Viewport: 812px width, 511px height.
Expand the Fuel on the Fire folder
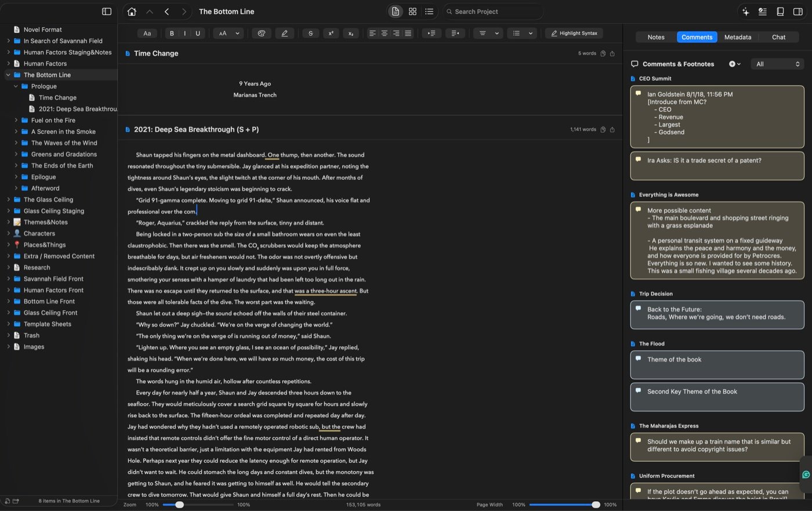(x=16, y=120)
